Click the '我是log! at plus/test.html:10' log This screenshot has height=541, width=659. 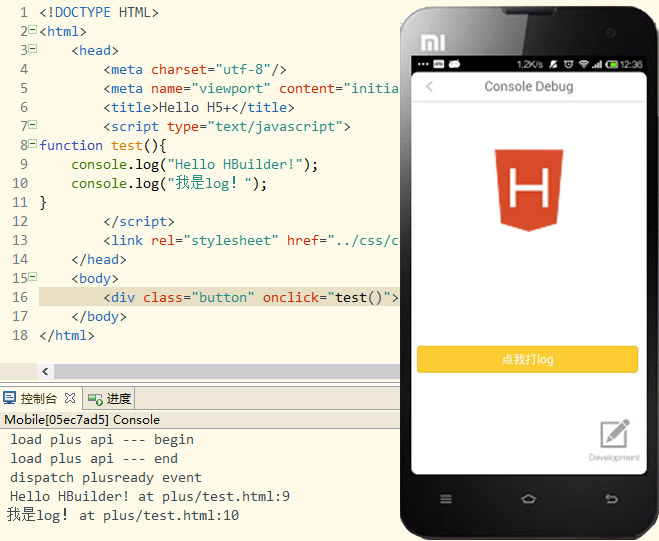point(123,515)
